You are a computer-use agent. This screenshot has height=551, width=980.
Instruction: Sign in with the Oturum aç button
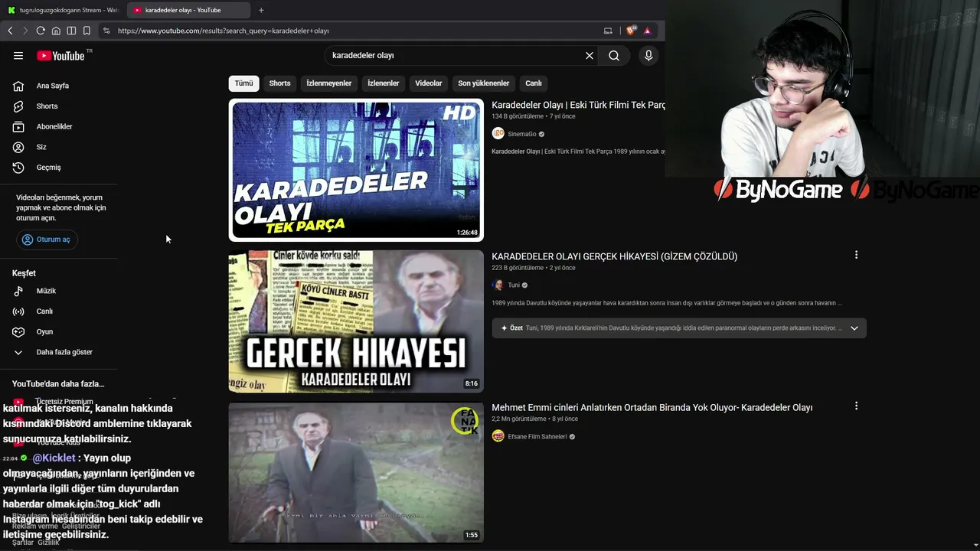(46, 240)
